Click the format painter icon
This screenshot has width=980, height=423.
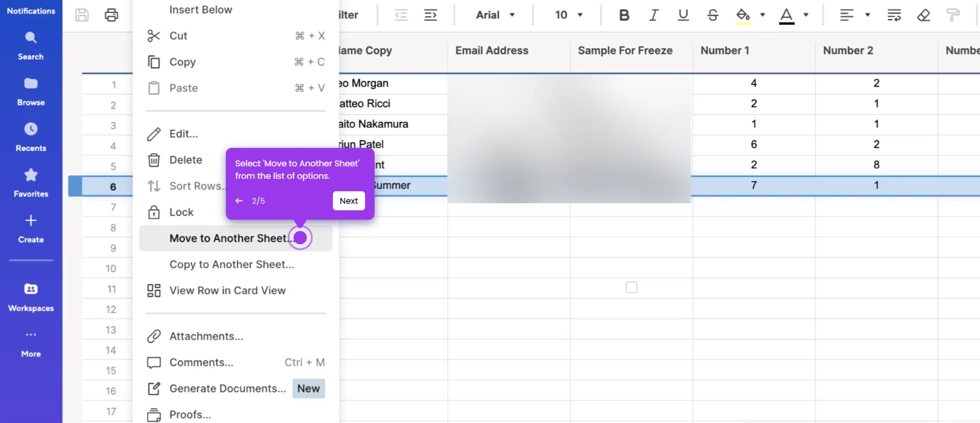tap(953, 15)
